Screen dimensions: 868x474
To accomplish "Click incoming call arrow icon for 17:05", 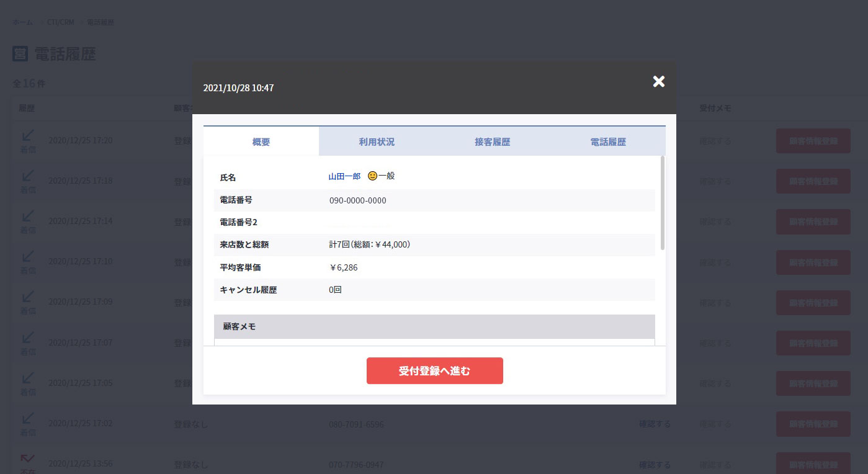I will [x=27, y=378].
